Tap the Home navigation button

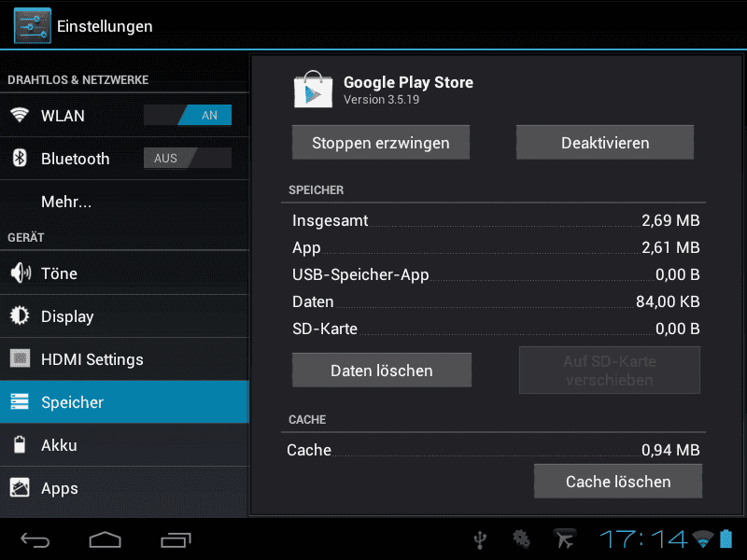[106, 540]
